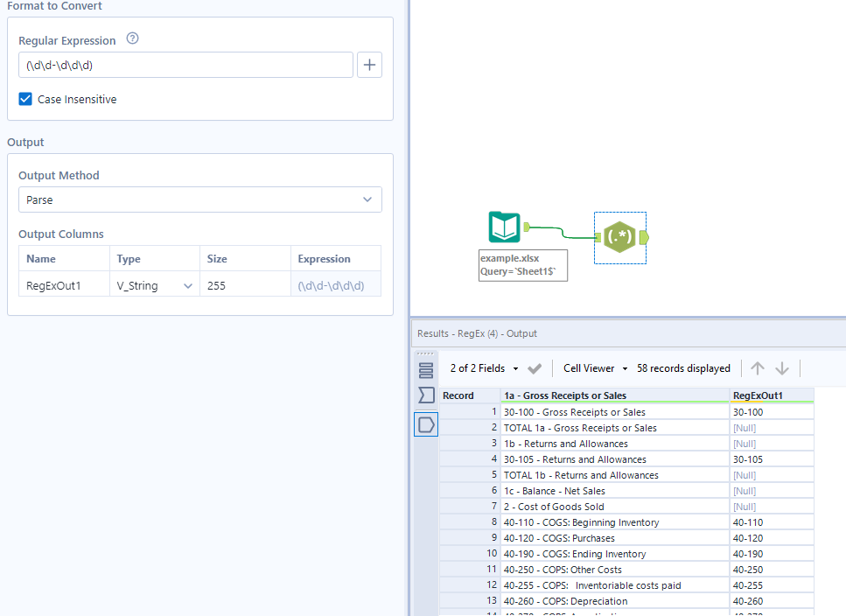Jump to next record with down arrow icon
This screenshot has height=616, width=846.
[x=781, y=367]
